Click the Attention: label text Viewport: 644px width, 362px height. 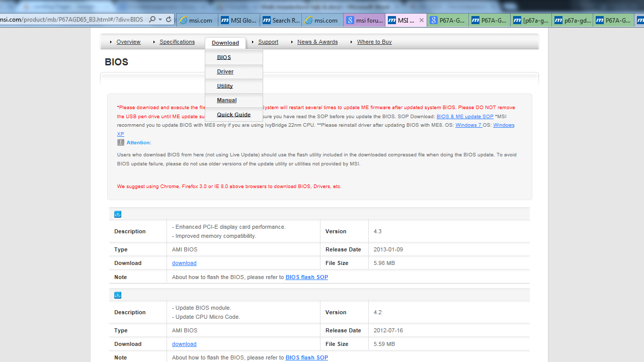click(x=139, y=143)
